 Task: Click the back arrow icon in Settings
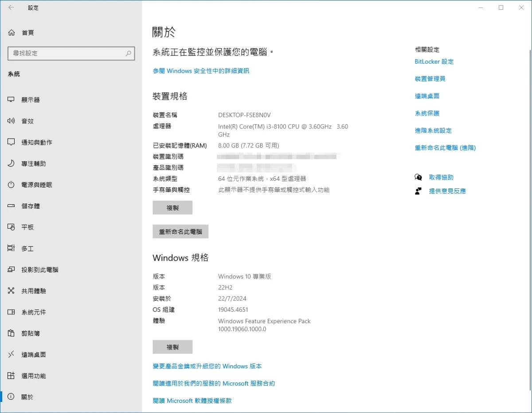pos(11,8)
